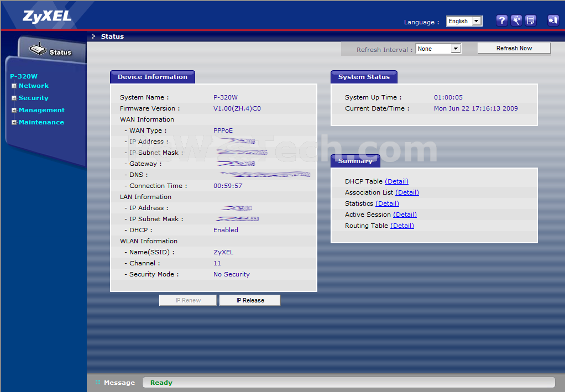Open DHCP Table detail link
The width and height of the screenshot is (565, 392).
click(x=396, y=181)
